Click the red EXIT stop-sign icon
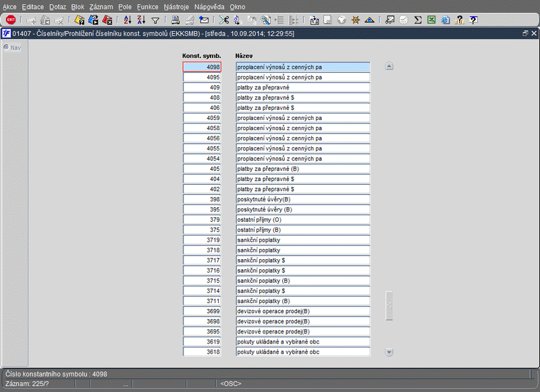Screen dimensions: 540x392 click(x=11, y=20)
